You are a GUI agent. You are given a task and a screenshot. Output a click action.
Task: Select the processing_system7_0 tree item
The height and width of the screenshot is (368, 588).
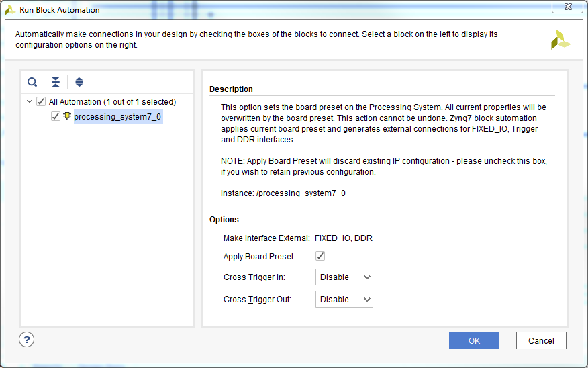pyautogui.click(x=117, y=117)
